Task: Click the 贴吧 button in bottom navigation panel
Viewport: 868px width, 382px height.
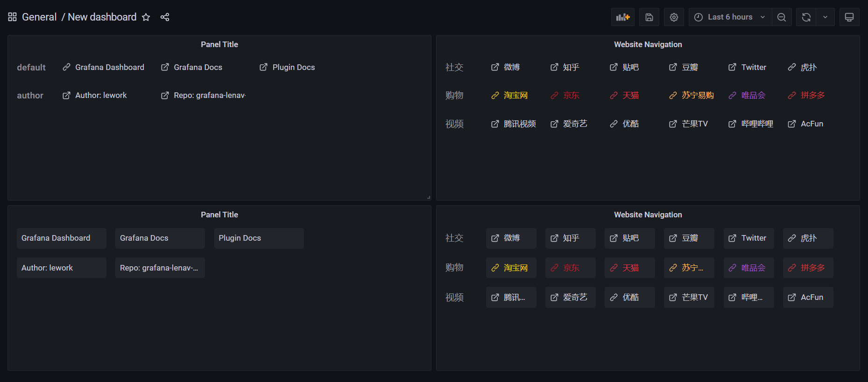Action: pyautogui.click(x=630, y=238)
